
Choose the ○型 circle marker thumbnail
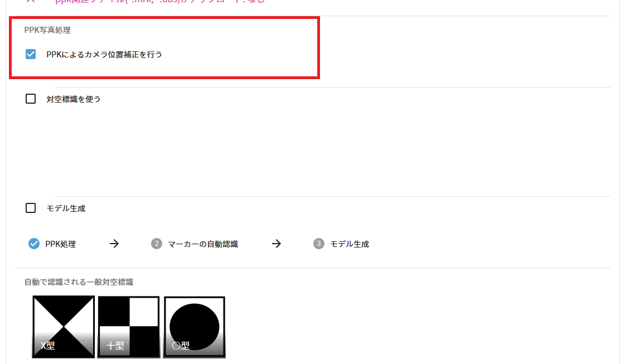[x=195, y=327]
